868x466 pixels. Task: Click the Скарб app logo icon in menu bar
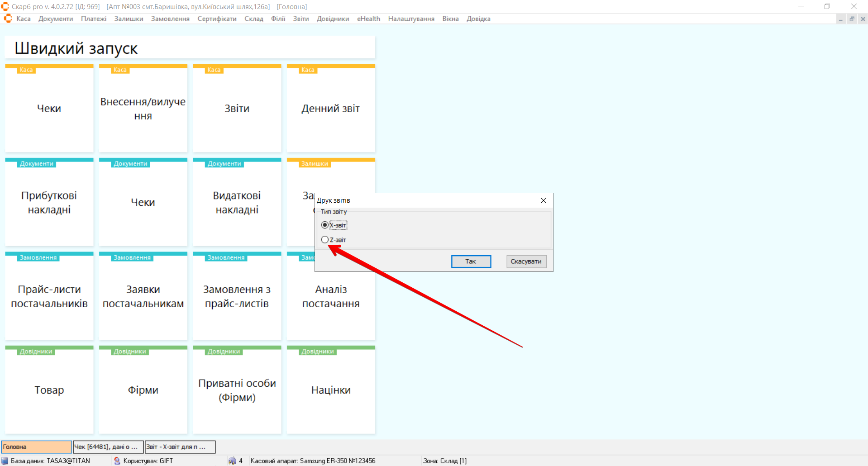[x=8, y=19]
